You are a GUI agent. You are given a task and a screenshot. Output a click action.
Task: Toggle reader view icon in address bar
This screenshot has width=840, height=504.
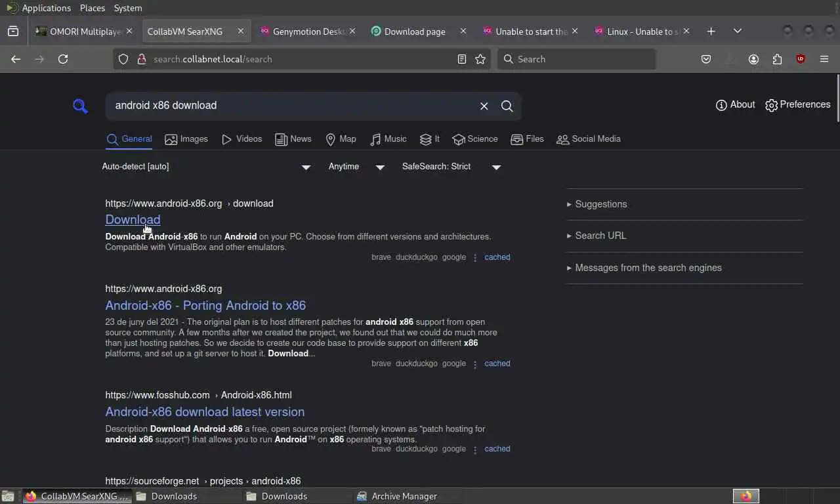462,59
